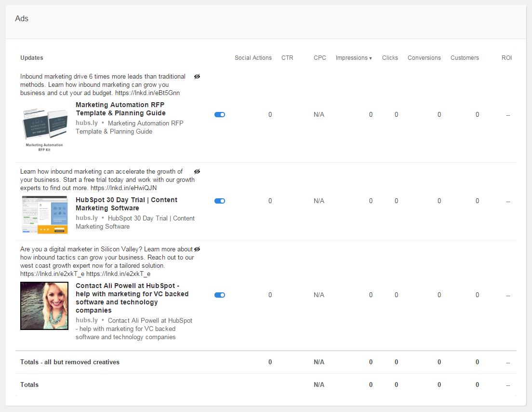Click eye icon on Silicon Valley update
532x412 pixels.
click(x=197, y=249)
